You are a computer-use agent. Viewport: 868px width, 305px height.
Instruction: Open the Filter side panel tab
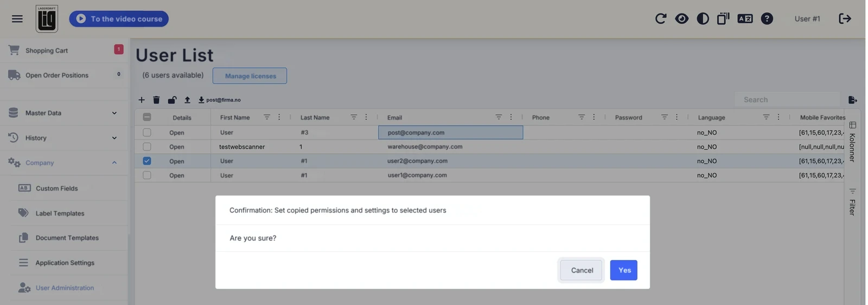pyautogui.click(x=852, y=202)
